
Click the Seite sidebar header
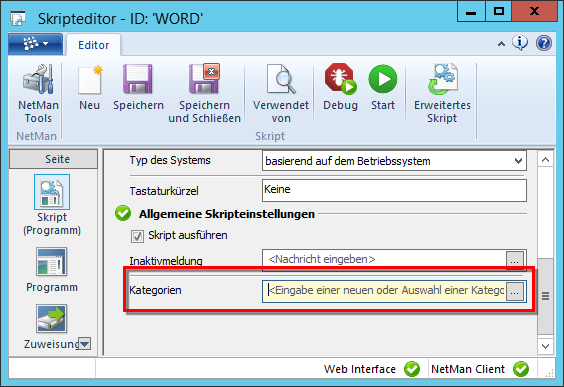(x=53, y=159)
